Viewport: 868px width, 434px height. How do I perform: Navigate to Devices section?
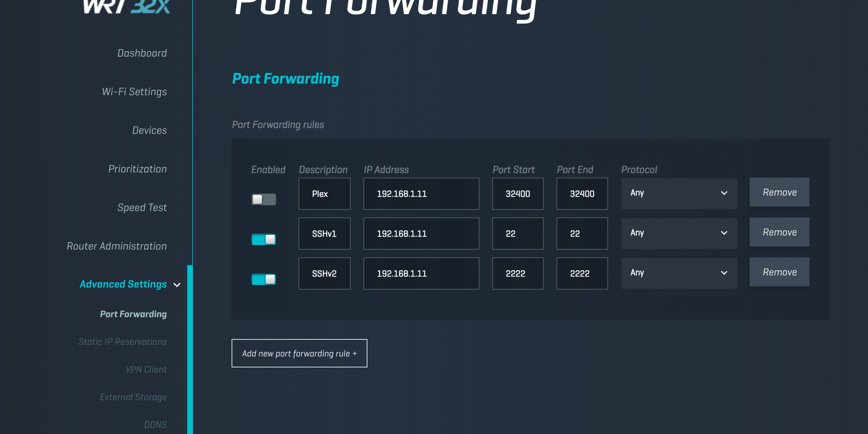[x=149, y=131]
